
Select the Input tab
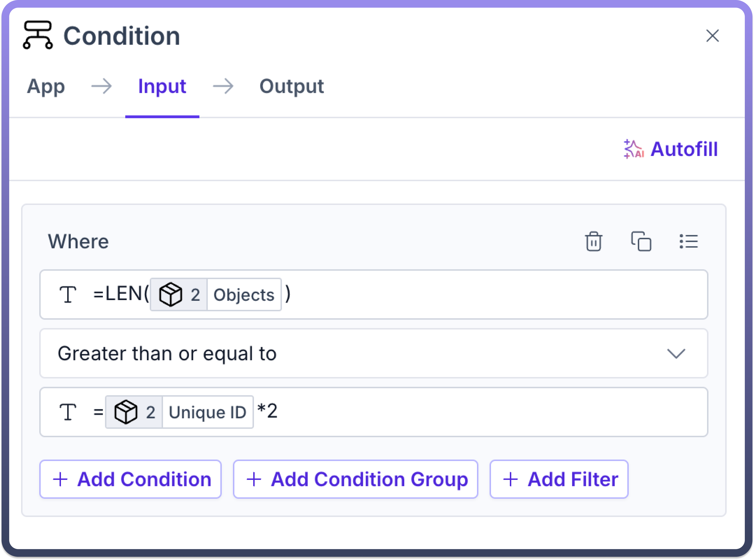(162, 86)
